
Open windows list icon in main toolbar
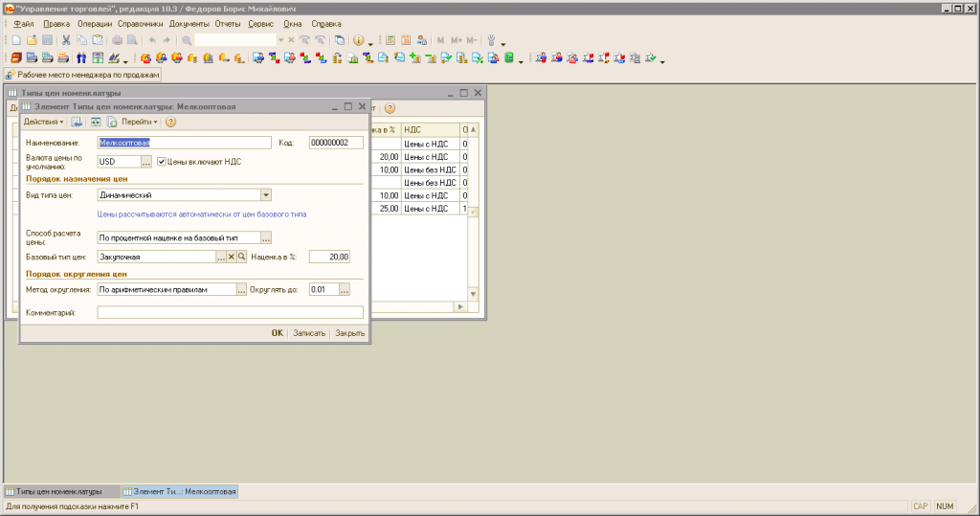(340, 40)
